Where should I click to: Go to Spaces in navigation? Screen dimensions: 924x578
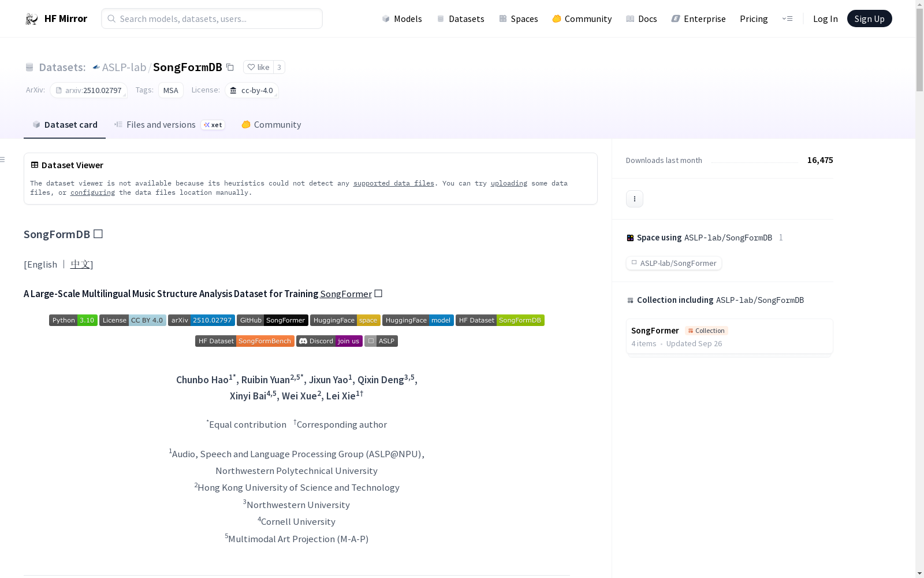coord(519,18)
